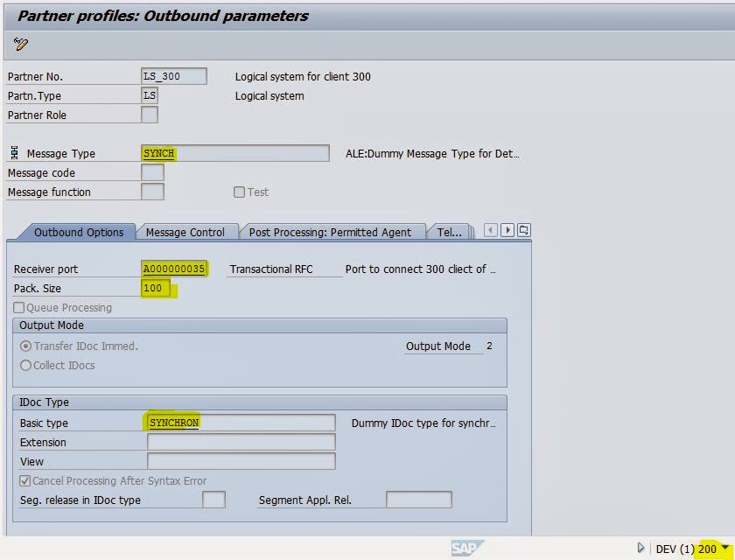This screenshot has height=560, width=735.
Task: Click the Message Type hierarchy icon
Action: pyautogui.click(x=15, y=153)
